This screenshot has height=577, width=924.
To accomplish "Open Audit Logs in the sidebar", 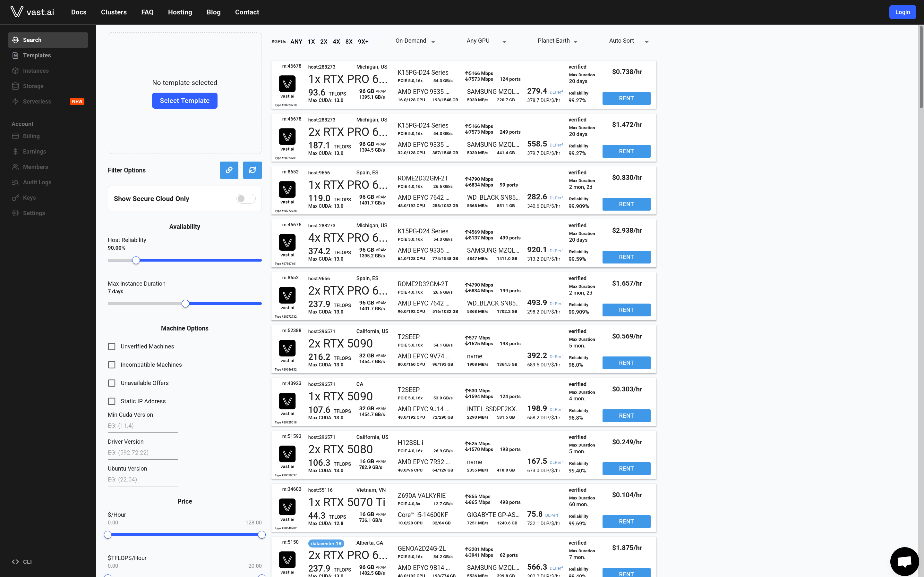I will point(37,182).
